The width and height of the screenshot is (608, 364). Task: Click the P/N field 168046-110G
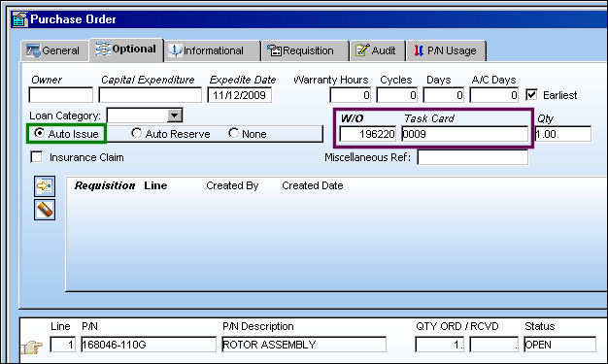point(149,345)
